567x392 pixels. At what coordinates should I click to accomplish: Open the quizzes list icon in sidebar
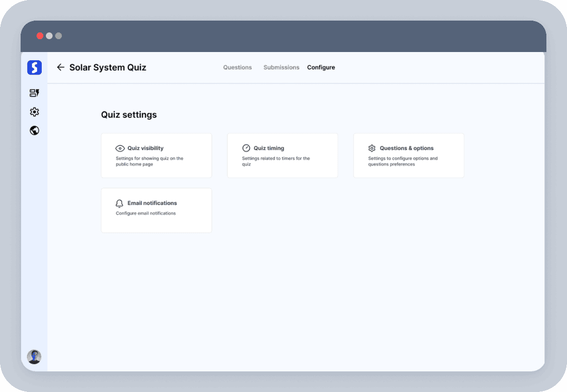[x=35, y=93]
